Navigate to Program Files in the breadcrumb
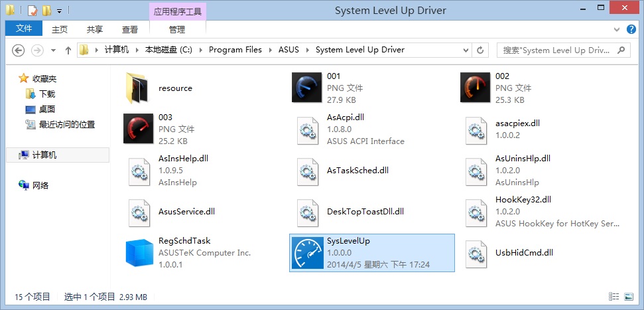 [x=235, y=50]
